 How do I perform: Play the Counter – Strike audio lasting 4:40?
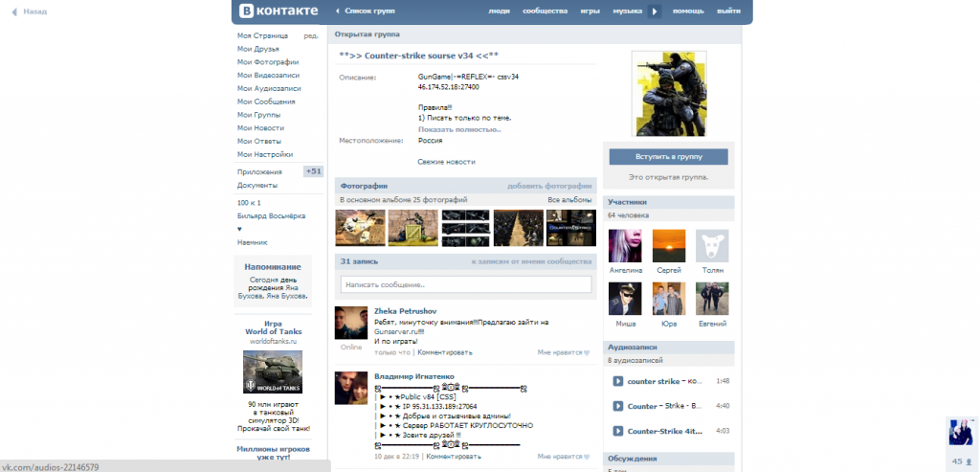coord(617,406)
